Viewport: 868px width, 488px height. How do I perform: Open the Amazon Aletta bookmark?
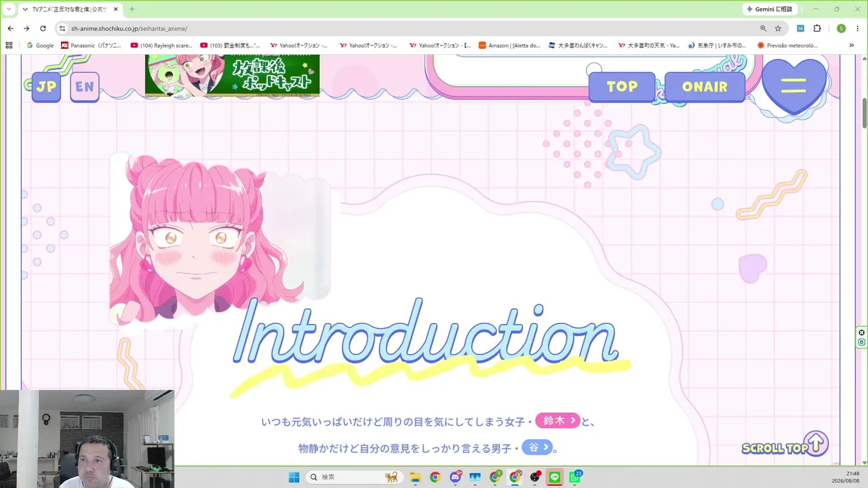pyautogui.click(x=509, y=45)
